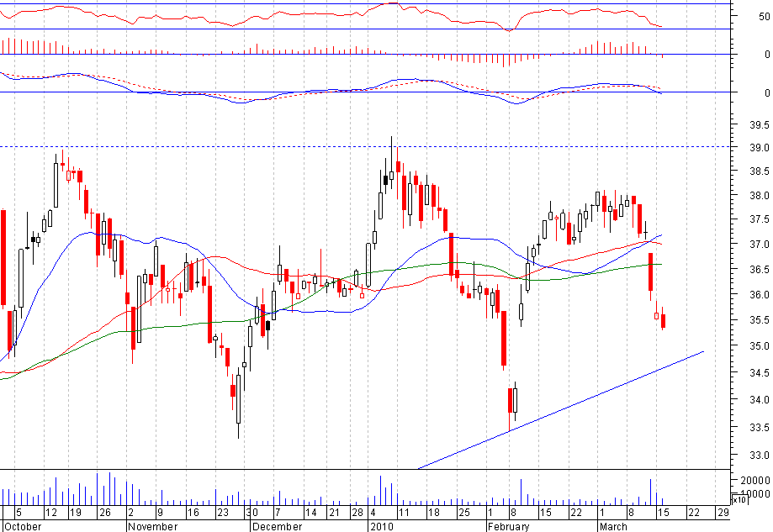773x532 pixels.
Task: Select the November month label
Action: [x=152, y=527]
